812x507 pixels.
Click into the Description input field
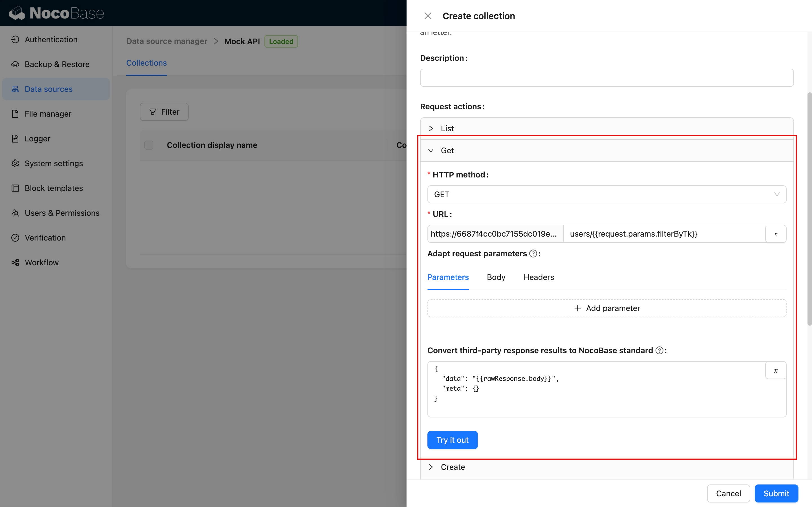pyautogui.click(x=606, y=78)
